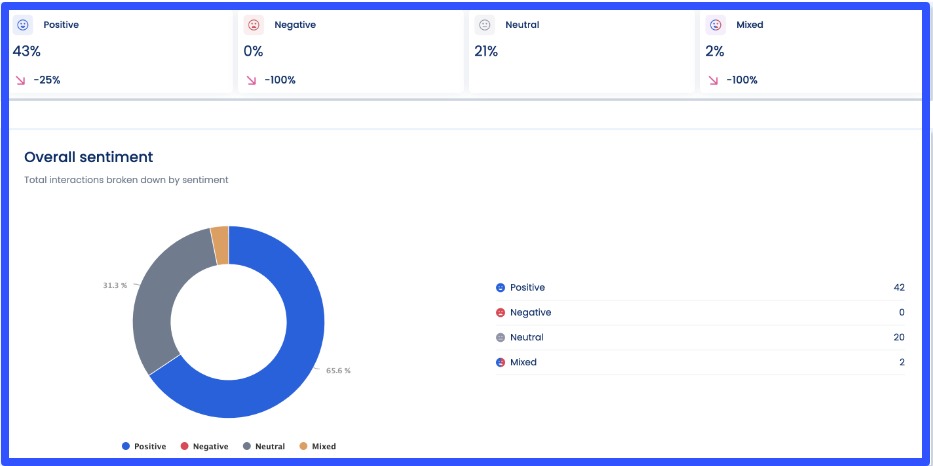This screenshot has width=933, height=466.
Task: Click the Negative frowning face card icon
Action: click(x=253, y=25)
